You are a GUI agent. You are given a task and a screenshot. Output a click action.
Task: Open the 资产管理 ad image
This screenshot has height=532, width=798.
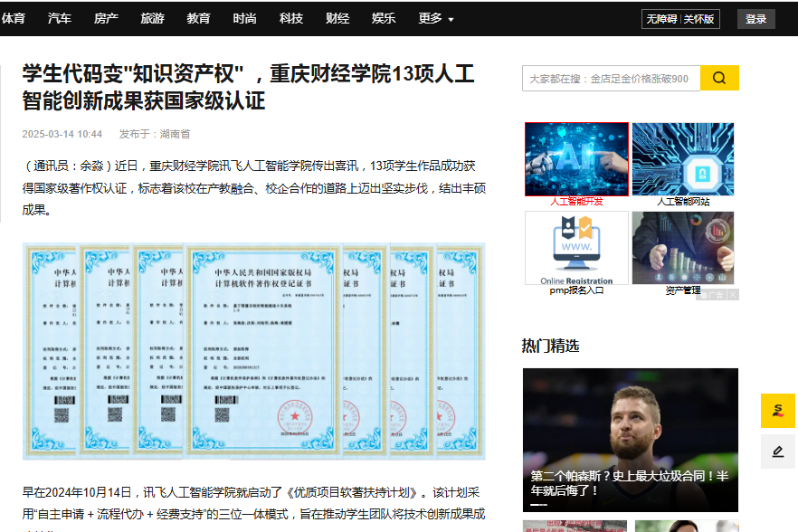tap(682, 248)
